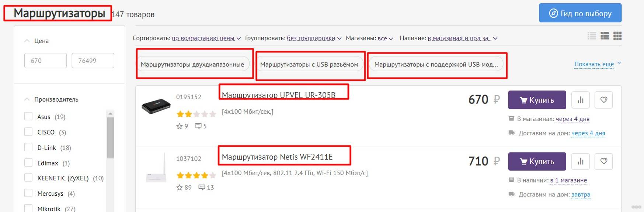This screenshot has height=212, width=644.
Task: Add UPVEL UR-305B to favorites
Action: click(603, 100)
